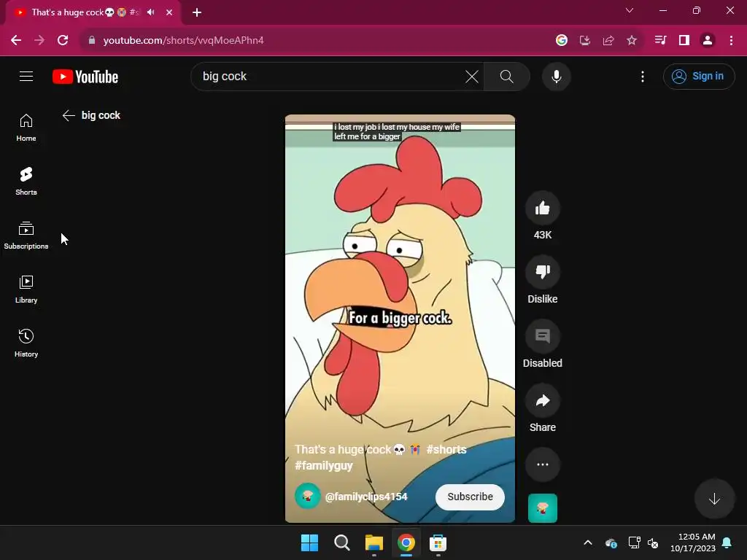Open Library in the sidebar
The width and height of the screenshot is (747, 560).
(26, 289)
